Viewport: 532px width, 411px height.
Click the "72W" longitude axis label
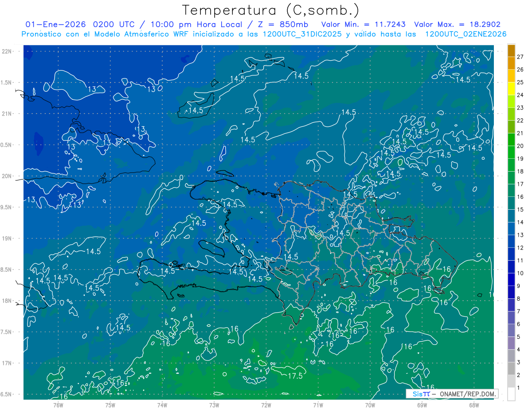click(x=266, y=404)
